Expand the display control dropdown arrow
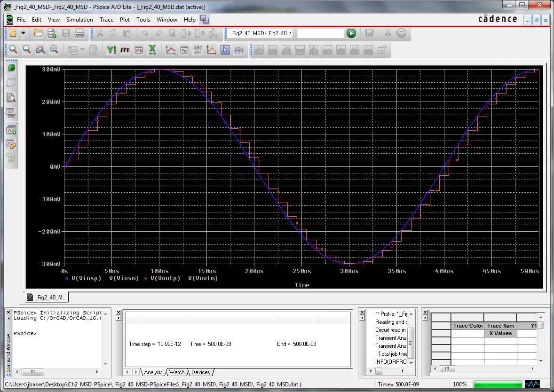The width and height of the screenshot is (554, 392). tap(83, 49)
